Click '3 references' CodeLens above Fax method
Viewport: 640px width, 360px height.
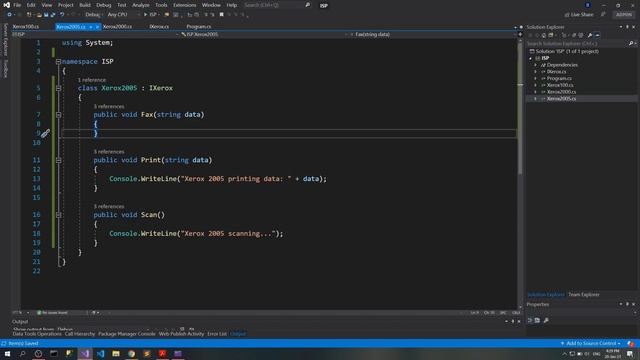pyautogui.click(x=109, y=107)
